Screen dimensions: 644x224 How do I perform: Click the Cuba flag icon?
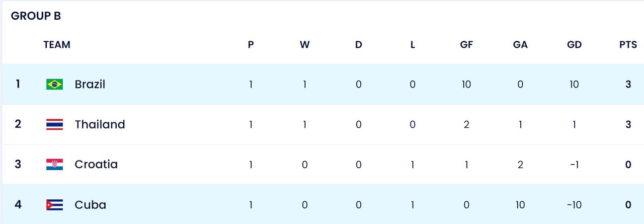54,205
